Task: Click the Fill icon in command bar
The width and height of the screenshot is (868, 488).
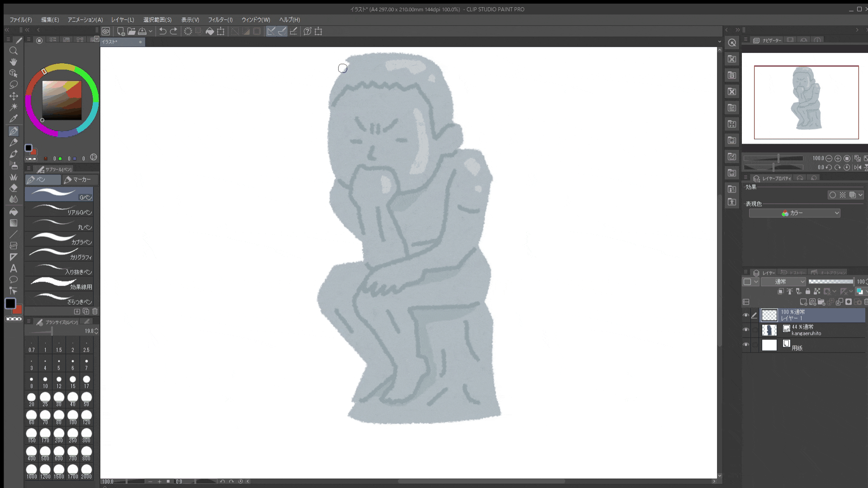Action: click(210, 31)
